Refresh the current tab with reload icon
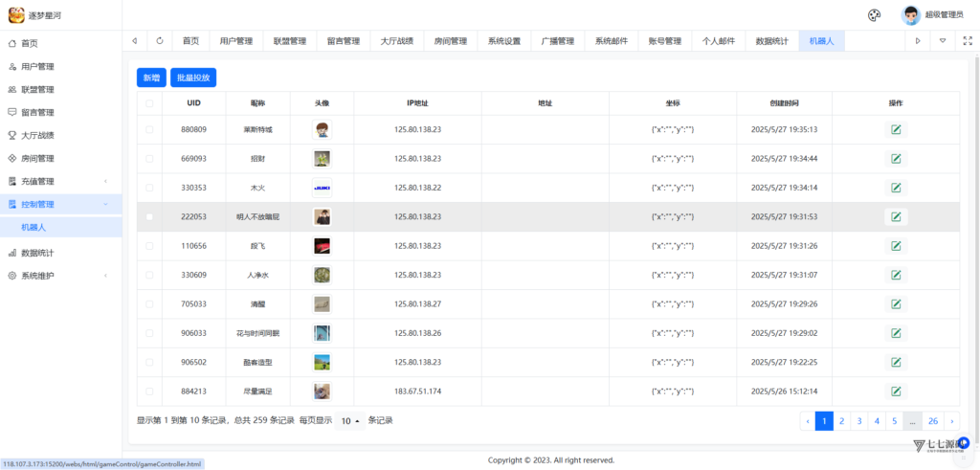This screenshot has width=980, height=470. coord(160,41)
